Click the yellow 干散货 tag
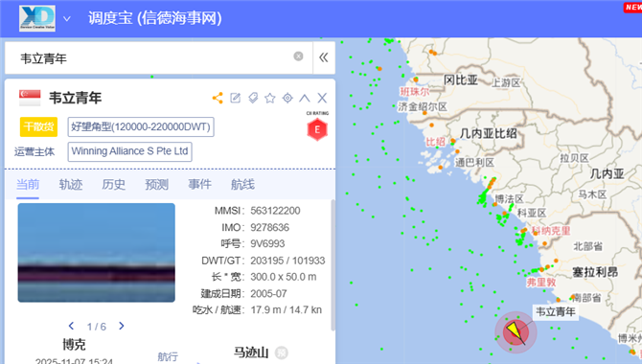Image resolution: width=642 pixels, height=364 pixels. click(x=38, y=127)
